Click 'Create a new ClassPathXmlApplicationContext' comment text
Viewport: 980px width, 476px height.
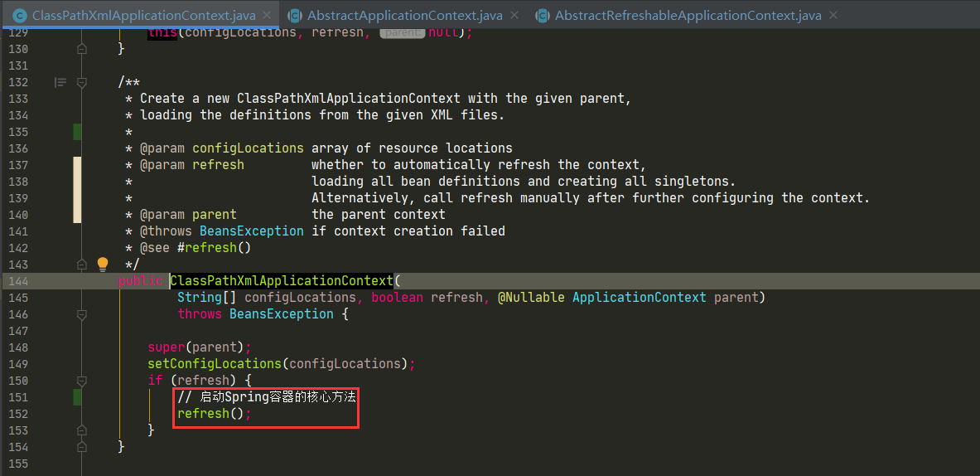(300, 98)
